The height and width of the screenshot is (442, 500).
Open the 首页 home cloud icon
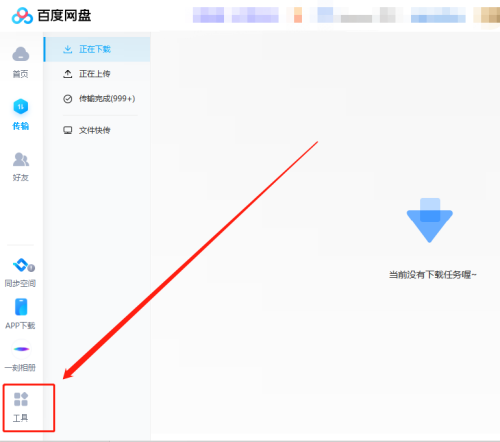21,54
